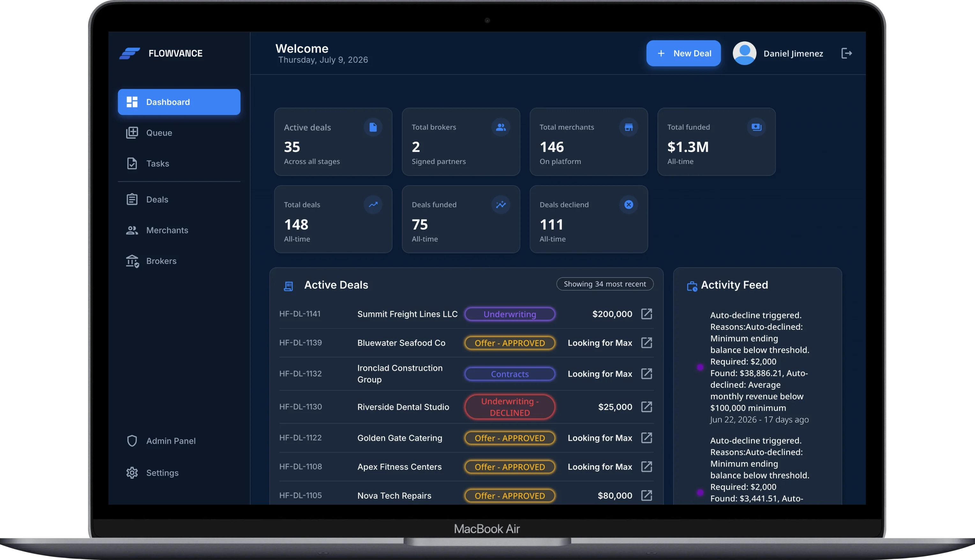This screenshot has height=560, width=975.
Task: Click the Active deals card document icon
Action: 373,127
